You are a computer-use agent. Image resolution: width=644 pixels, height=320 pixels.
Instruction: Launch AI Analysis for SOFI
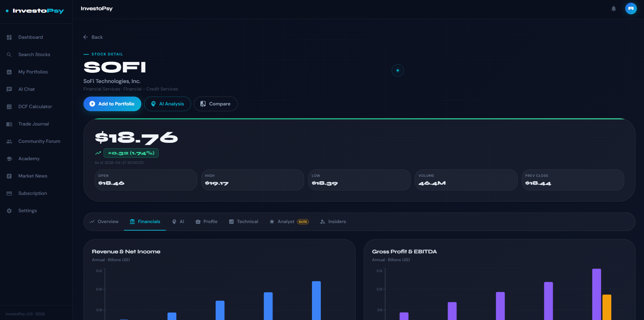pyautogui.click(x=168, y=104)
